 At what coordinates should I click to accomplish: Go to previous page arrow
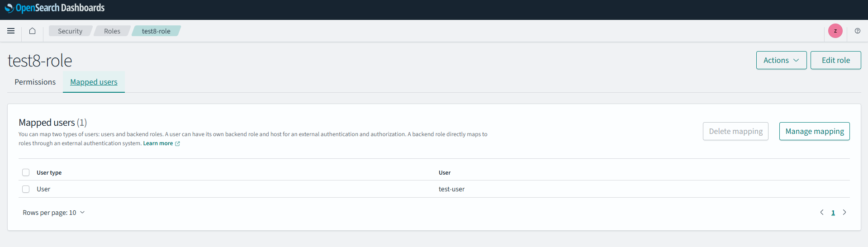click(x=821, y=213)
